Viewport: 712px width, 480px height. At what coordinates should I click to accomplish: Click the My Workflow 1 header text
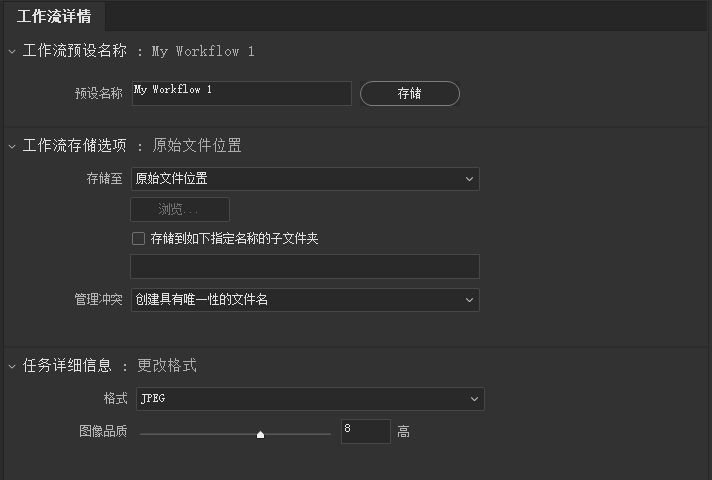pos(203,51)
